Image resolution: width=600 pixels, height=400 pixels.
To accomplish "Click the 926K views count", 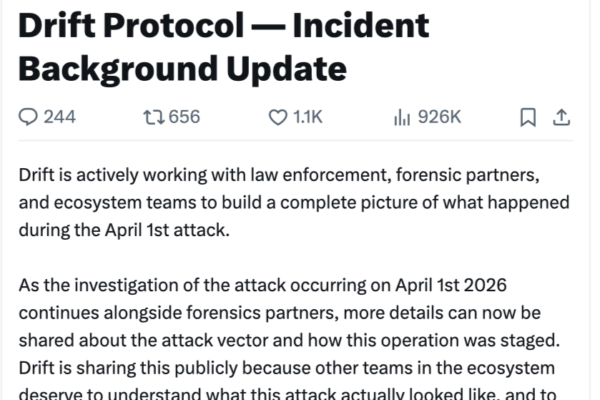I will [439, 117].
